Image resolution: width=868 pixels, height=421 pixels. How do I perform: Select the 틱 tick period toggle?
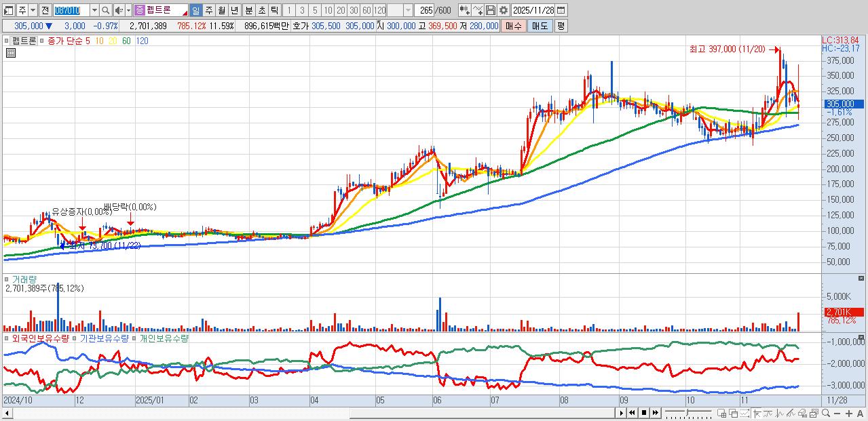pyautogui.click(x=274, y=10)
